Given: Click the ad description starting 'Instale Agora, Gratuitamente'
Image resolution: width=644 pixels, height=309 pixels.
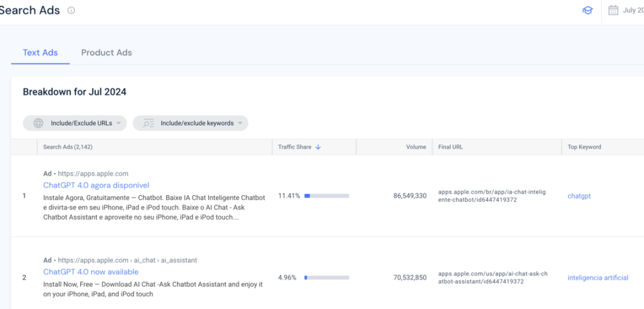Looking at the screenshot, I should click(x=154, y=208).
